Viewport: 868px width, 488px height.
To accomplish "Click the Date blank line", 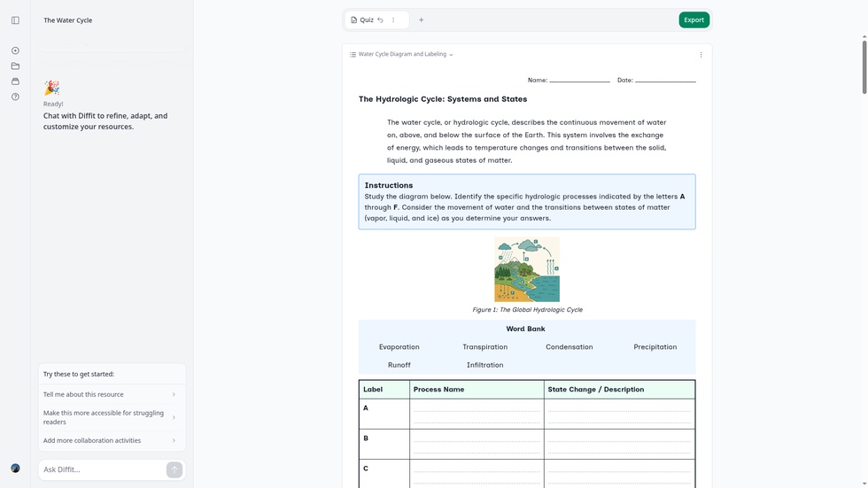I will pyautogui.click(x=665, y=81).
